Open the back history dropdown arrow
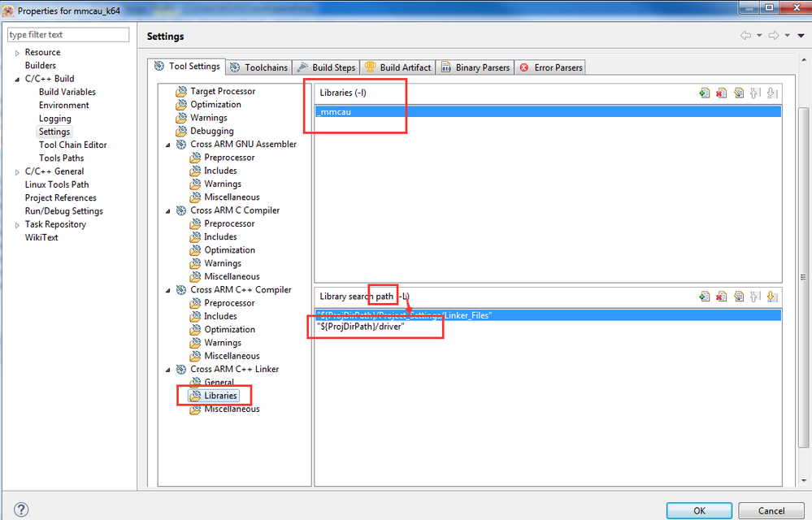Screen dimensions: 812x520 759,35
